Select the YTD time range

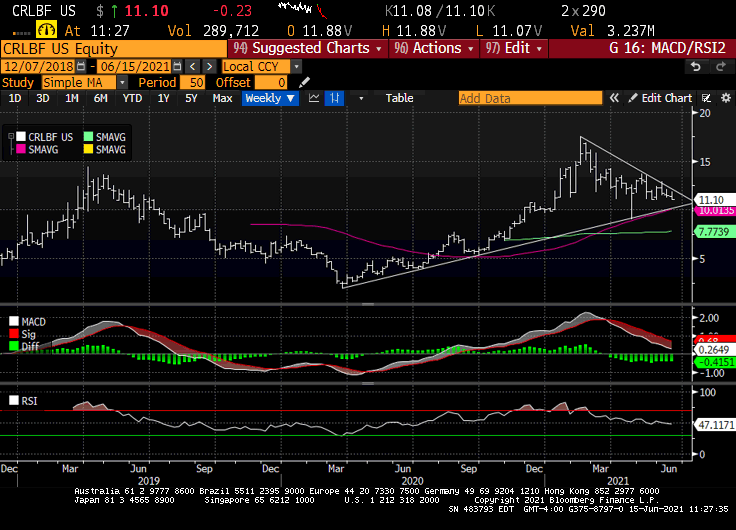pyautogui.click(x=132, y=98)
